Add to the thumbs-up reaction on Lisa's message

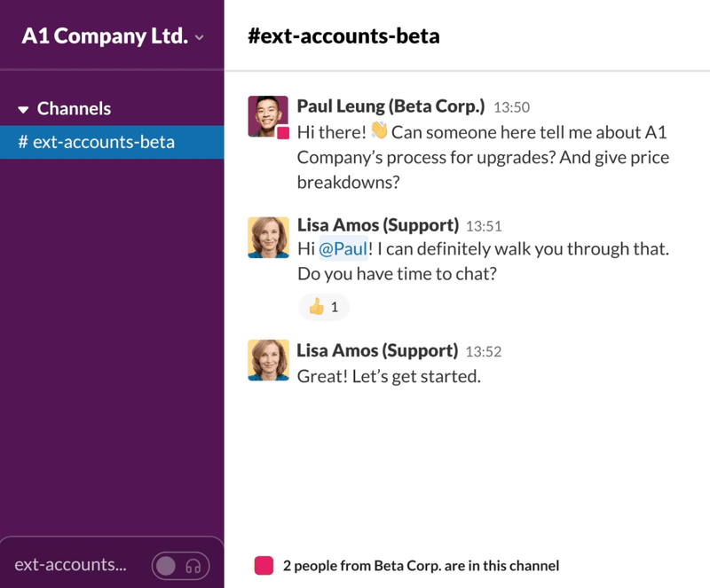323,307
